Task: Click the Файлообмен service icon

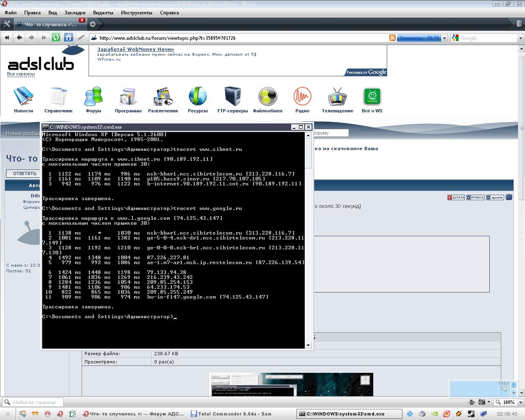Action: click(x=267, y=97)
